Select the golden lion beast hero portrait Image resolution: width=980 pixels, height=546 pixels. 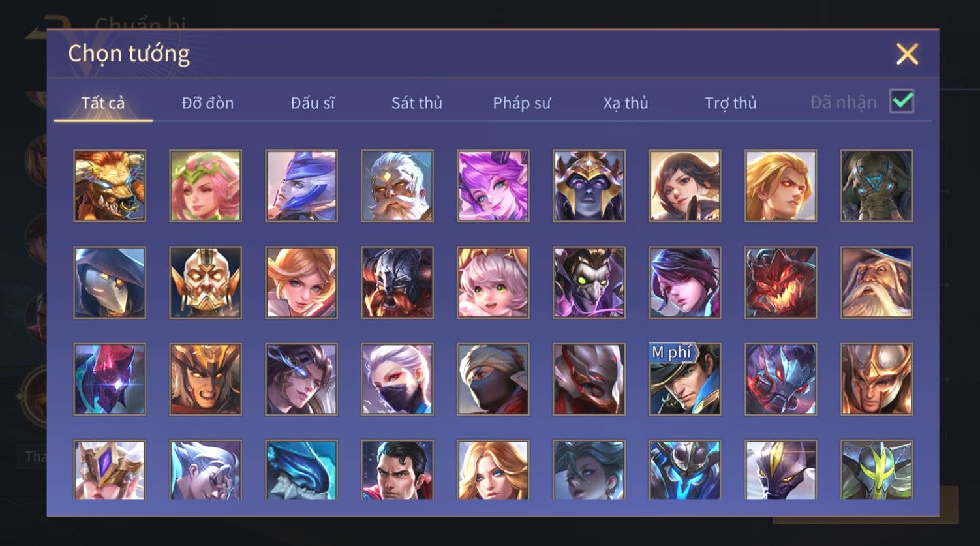pyautogui.click(x=110, y=186)
